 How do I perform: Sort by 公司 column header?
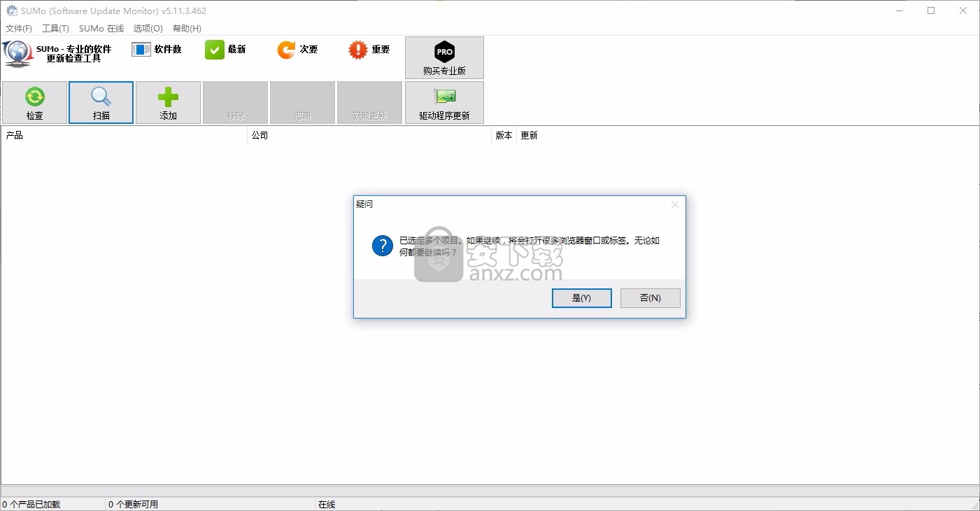tap(370, 135)
